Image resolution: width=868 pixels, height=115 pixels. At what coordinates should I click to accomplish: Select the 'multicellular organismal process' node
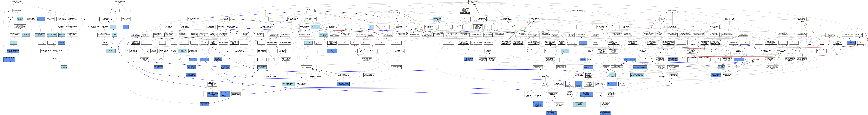tap(506, 19)
